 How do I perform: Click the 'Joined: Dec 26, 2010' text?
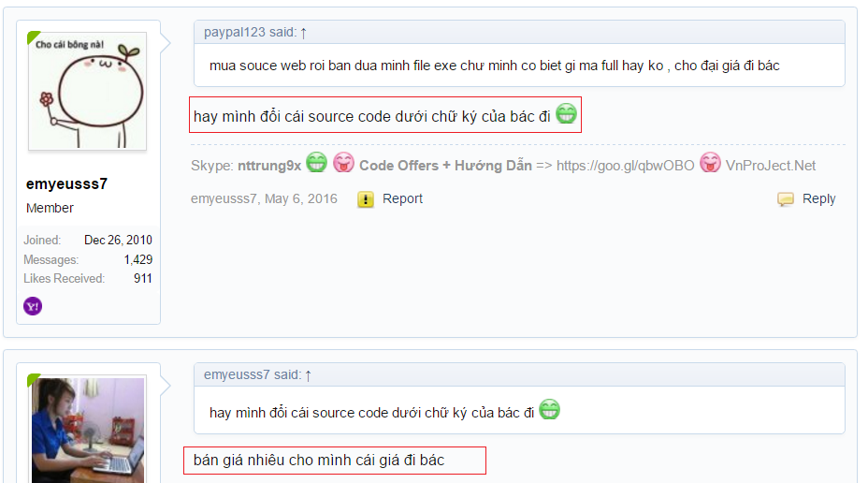88,241
